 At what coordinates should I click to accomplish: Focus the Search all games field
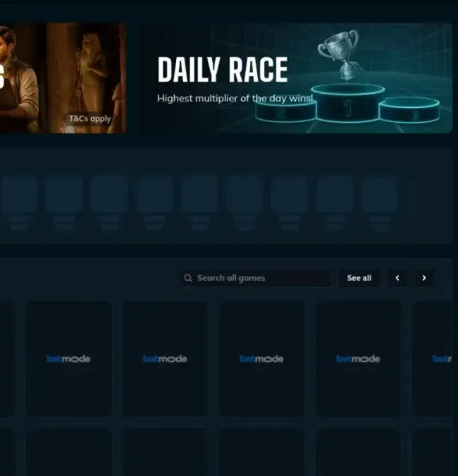[256, 278]
